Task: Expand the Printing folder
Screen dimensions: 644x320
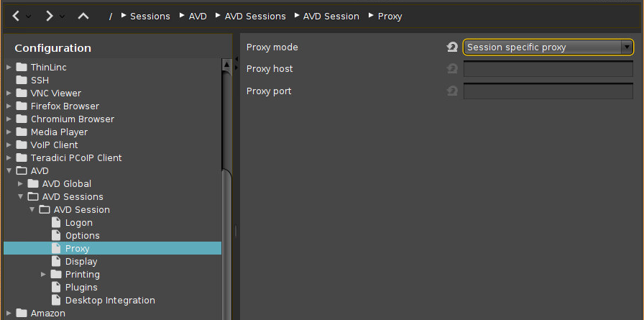Action: (44, 275)
